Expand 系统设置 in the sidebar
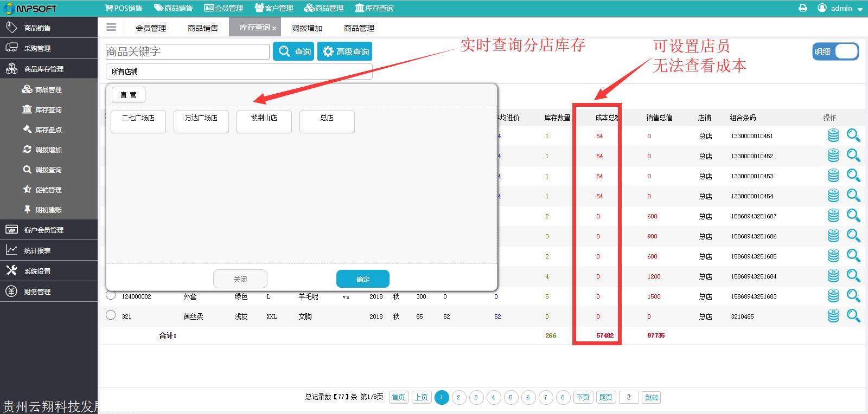Image resolution: width=868 pixels, height=414 pixels. pyautogui.click(x=49, y=271)
